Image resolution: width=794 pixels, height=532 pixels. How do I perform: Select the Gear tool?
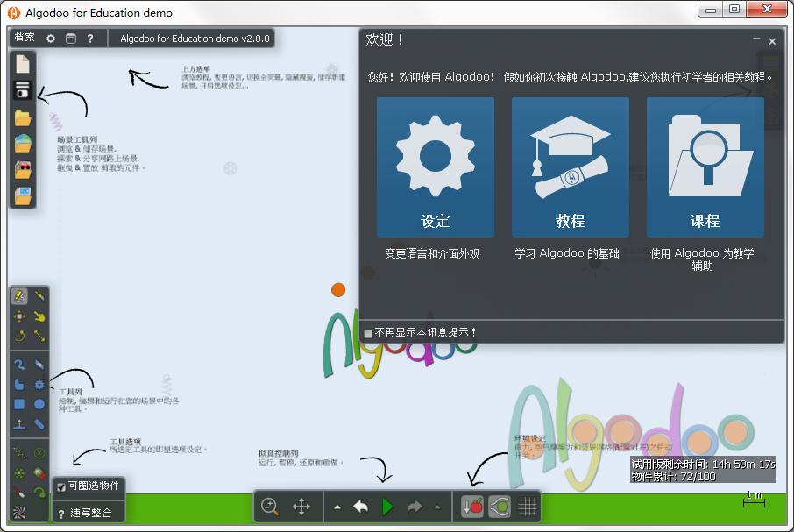tap(39, 384)
